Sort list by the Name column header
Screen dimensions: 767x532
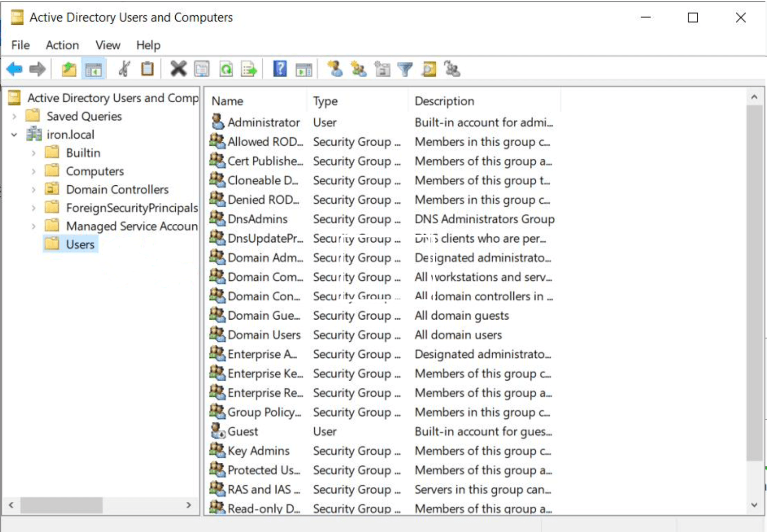228,101
